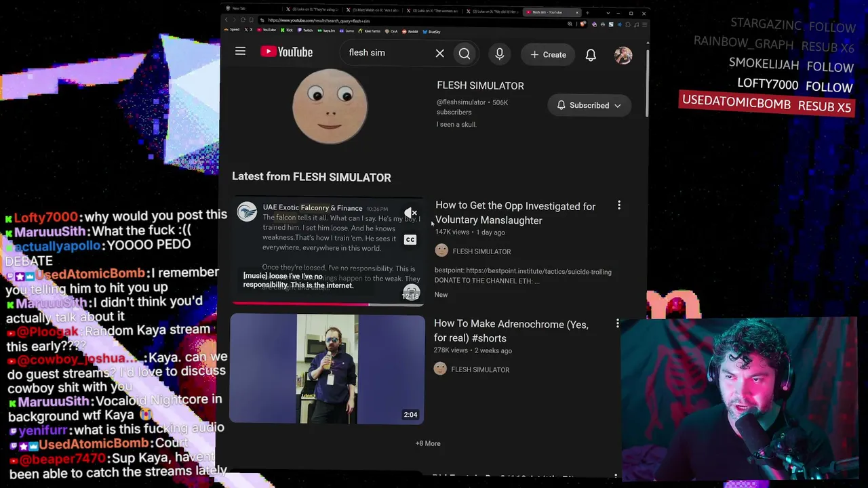Image resolution: width=868 pixels, height=488 pixels.
Task: Open the YouTube notifications bell
Action: click(591, 55)
